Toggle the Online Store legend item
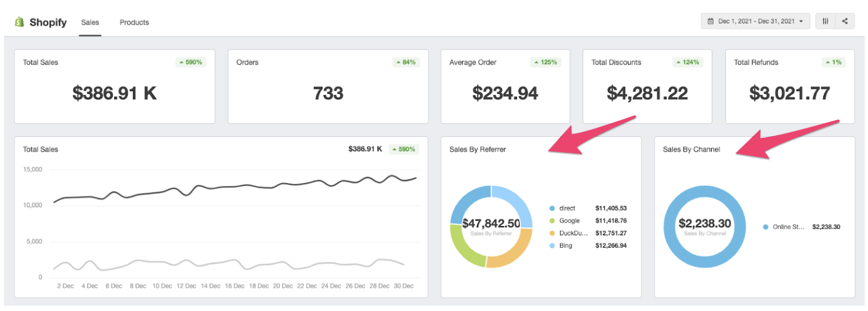 coord(788,227)
